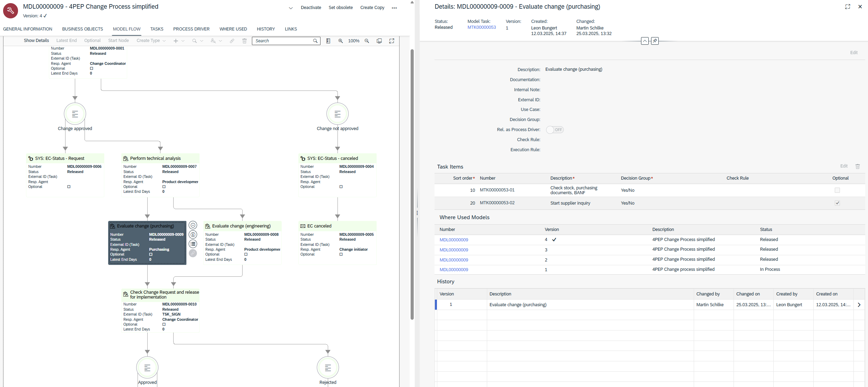Screen dimensions: 868x387
Task: Open the HISTORY tab
Action: (266, 29)
